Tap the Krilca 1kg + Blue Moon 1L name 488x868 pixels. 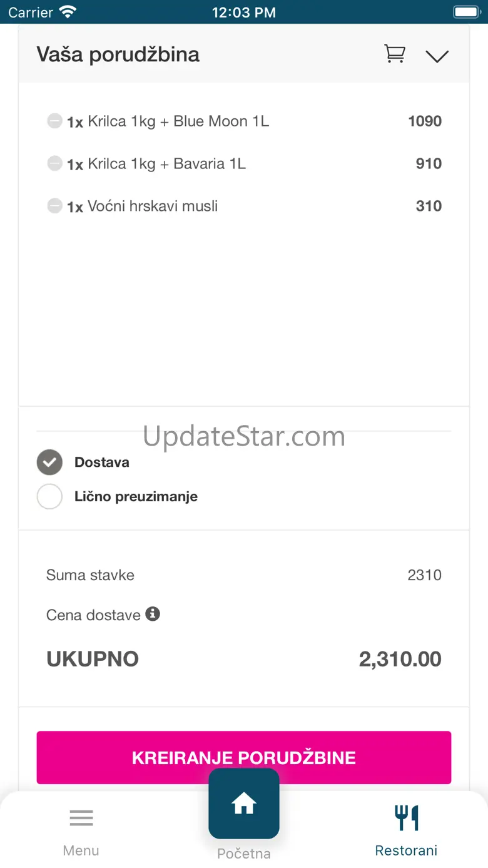pos(178,121)
